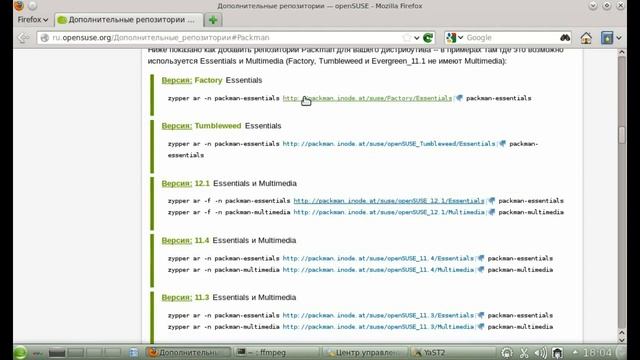Switch to the first virtual desktop pager
Viewport: 640px width, 360px height.
[57, 353]
